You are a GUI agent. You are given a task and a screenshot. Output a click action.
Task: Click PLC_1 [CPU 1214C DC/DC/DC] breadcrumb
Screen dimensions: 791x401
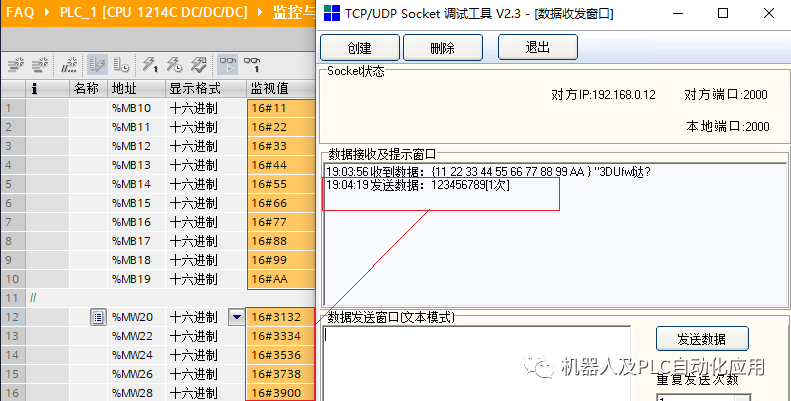154,12
